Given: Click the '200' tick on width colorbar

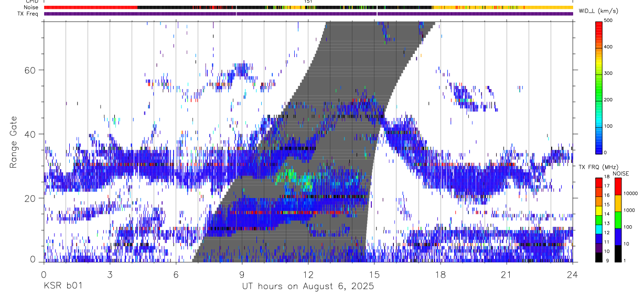Looking at the screenshot, I should coord(609,100).
